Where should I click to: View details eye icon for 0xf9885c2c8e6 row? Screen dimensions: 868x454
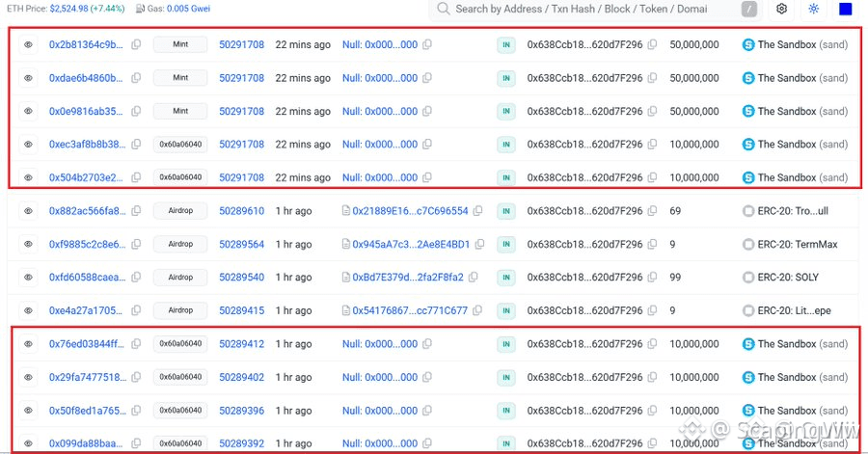(x=28, y=244)
